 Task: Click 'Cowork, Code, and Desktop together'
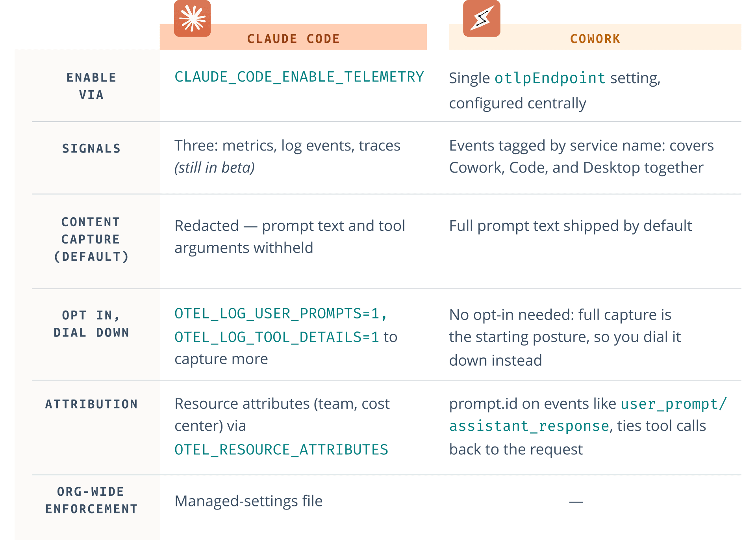pos(576,168)
